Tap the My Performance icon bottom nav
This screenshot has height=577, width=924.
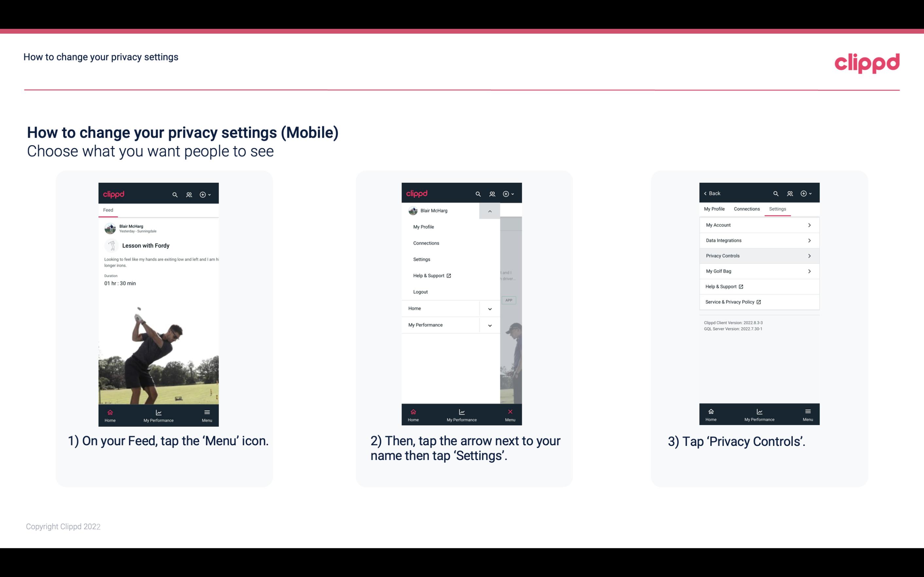158,415
